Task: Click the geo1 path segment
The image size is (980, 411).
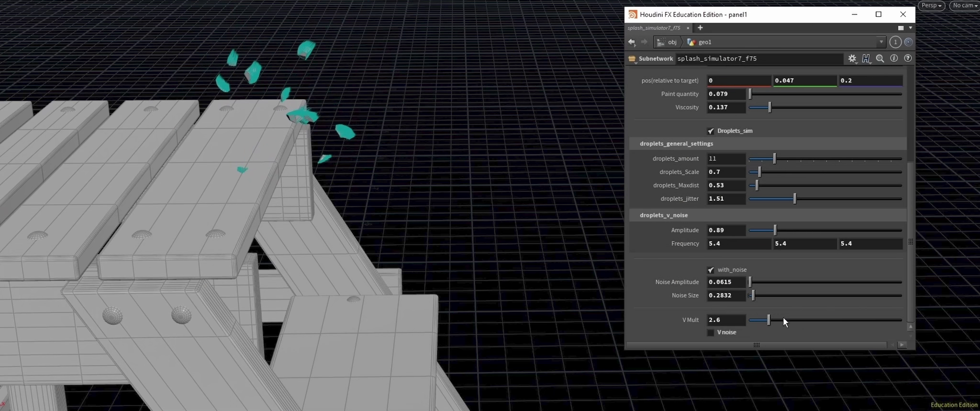Action: [704, 42]
